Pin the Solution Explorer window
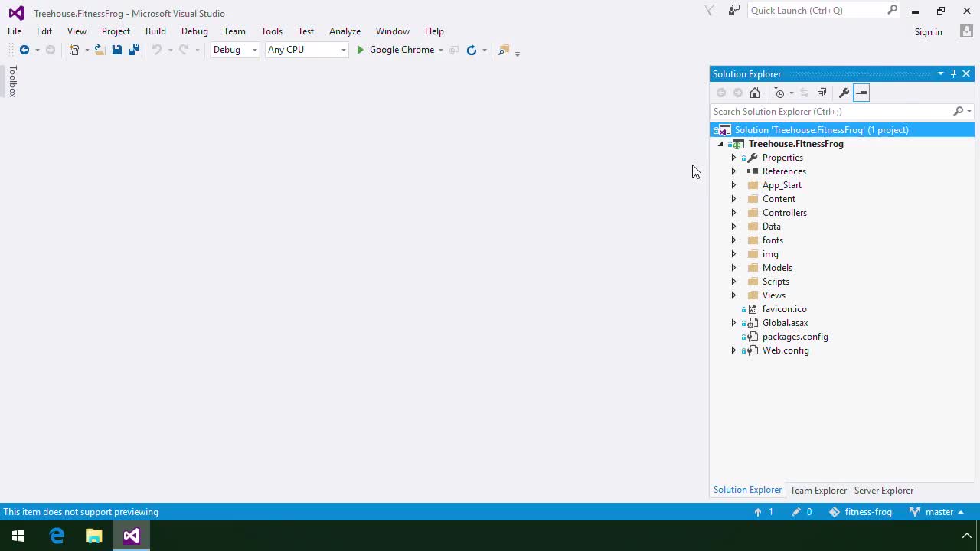980x551 pixels. click(953, 73)
